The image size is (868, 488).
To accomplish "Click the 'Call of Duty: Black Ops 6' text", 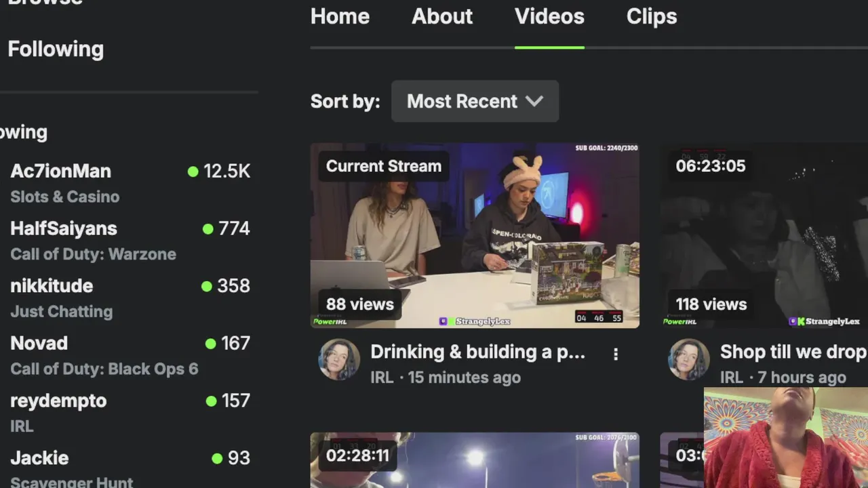I will pyautogui.click(x=104, y=369).
